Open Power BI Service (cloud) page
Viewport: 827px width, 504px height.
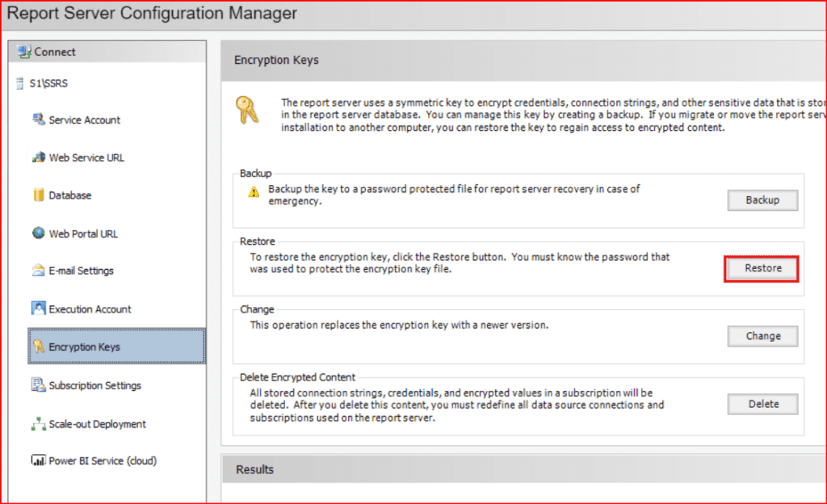pos(103,461)
